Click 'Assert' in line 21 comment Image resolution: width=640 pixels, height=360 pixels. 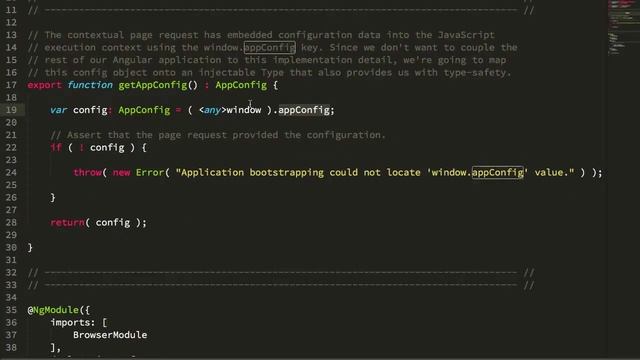[84, 135]
